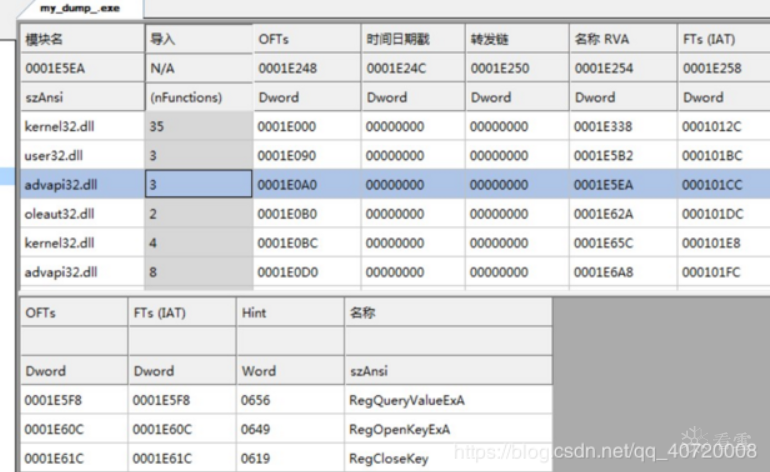Click name RVA value 0001E338
Screen dimensions: 770x472
pos(603,127)
